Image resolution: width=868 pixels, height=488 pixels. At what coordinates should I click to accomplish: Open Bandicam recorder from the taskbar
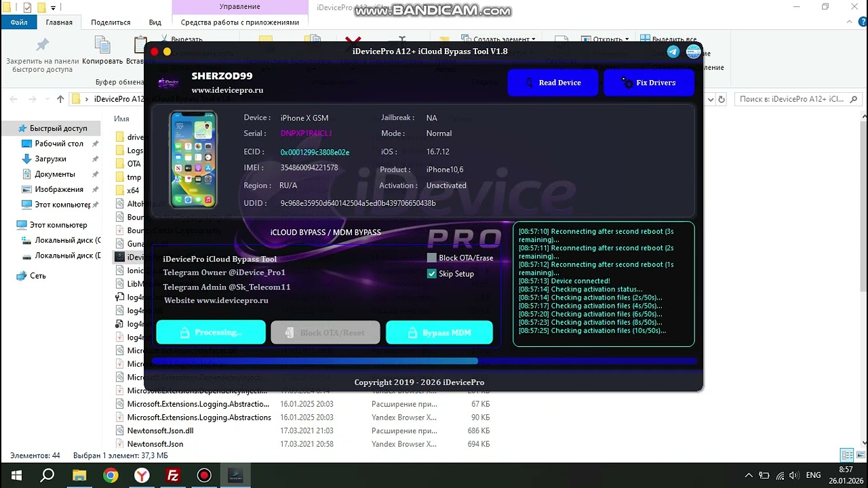(204, 475)
